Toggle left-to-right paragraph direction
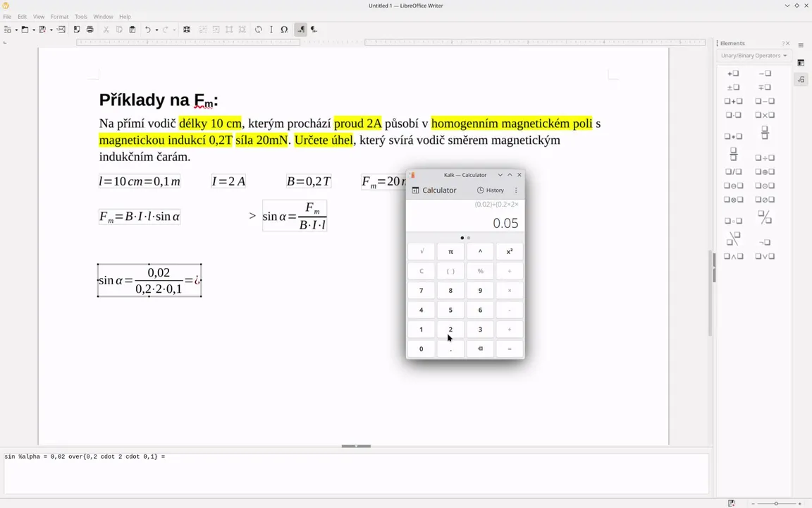Image resolution: width=812 pixels, height=508 pixels. (x=300, y=30)
